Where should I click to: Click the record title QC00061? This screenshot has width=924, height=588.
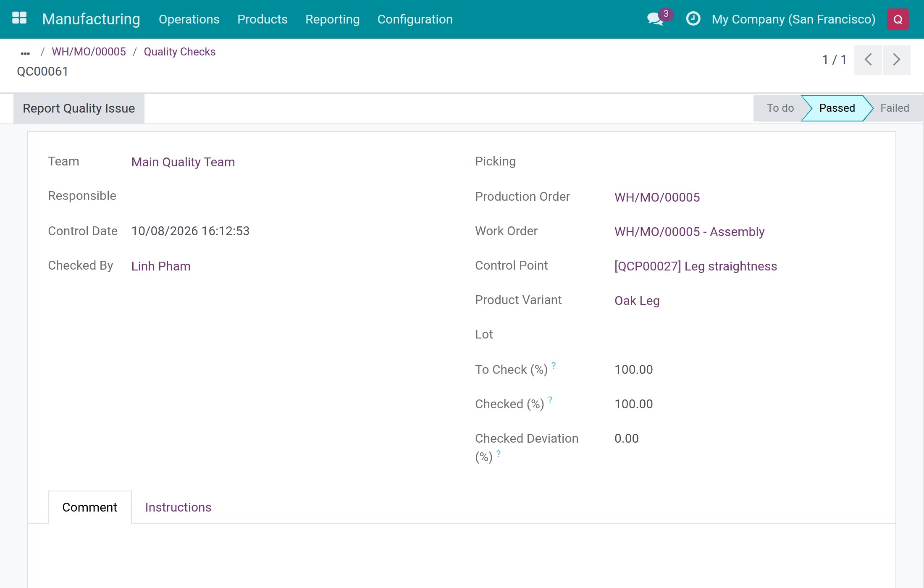[42, 71]
